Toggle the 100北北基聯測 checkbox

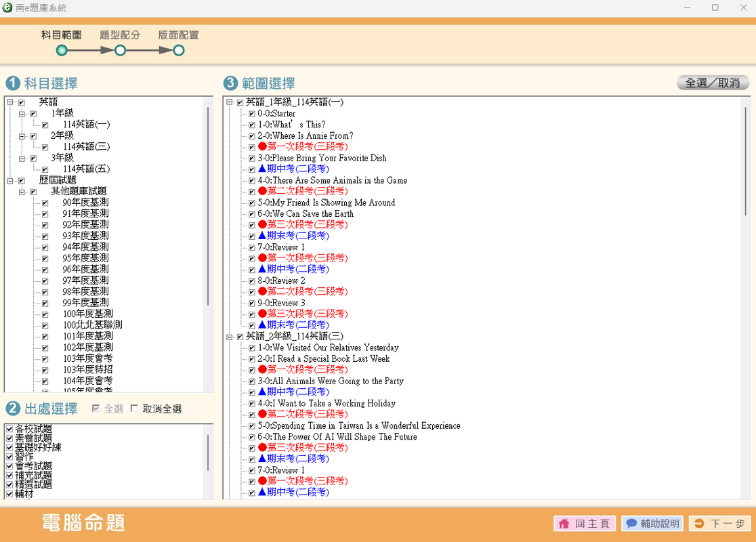click(45, 325)
